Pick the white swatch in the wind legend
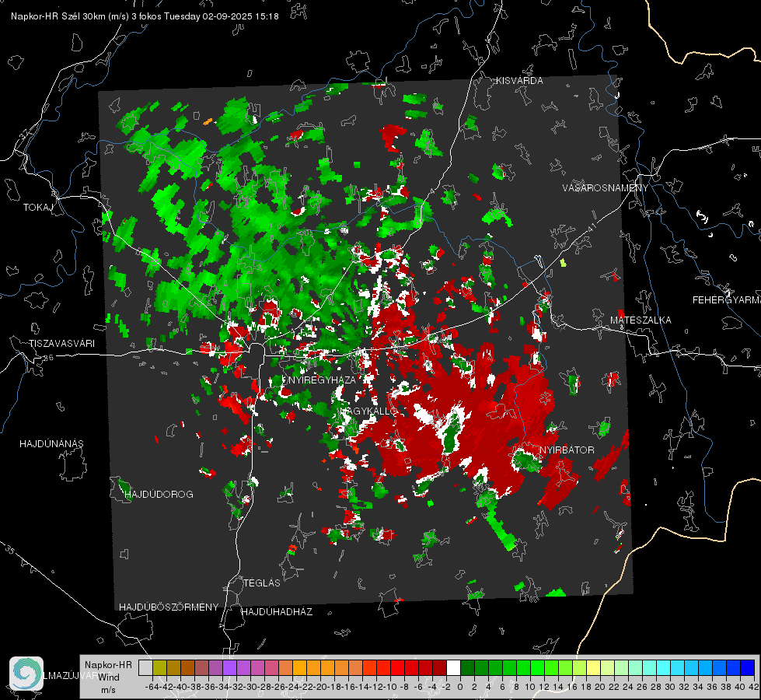Screen dimensions: 761x700 (453, 667)
